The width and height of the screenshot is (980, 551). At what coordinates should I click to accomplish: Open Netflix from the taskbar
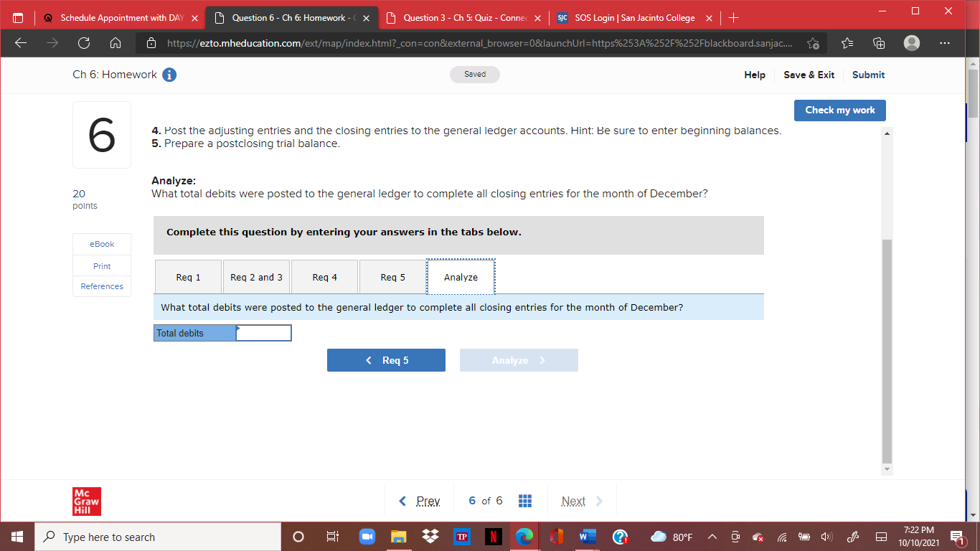point(493,537)
